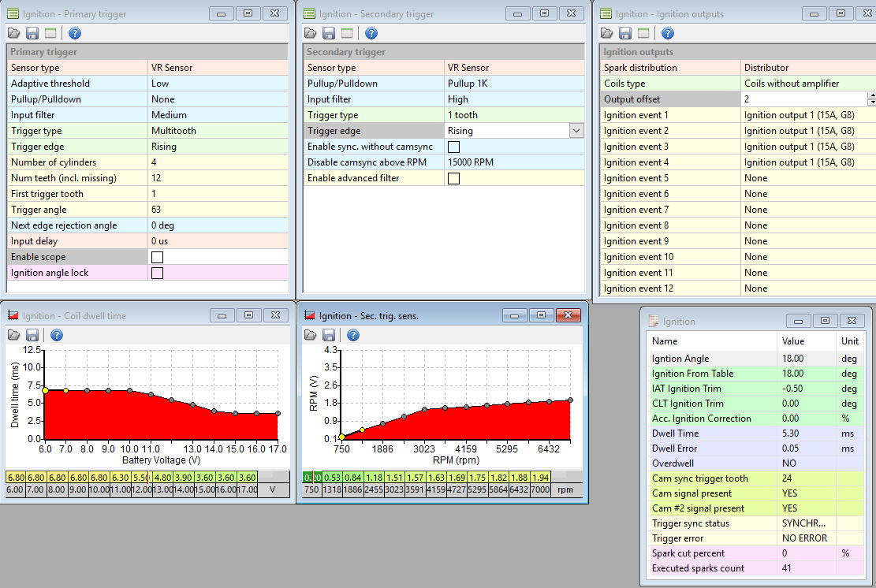Save icon in Primary trigger toolbar

click(x=32, y=33)
